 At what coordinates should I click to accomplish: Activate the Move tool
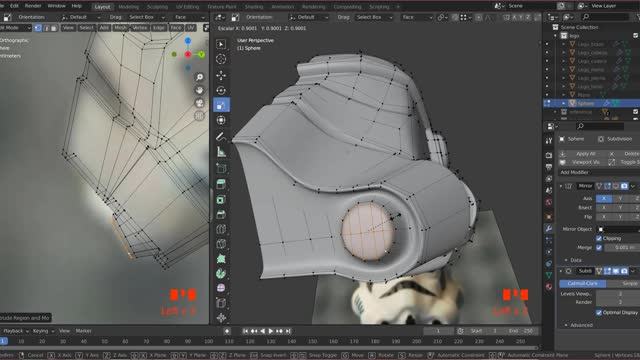click(x=221, y=75)
